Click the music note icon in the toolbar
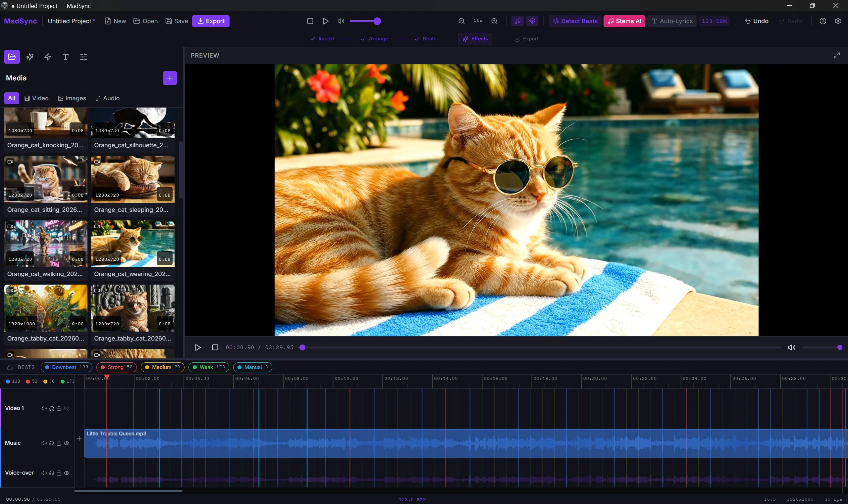Viewport: 848px width, 504px height. pyautogui.click(x=517, y=21)
